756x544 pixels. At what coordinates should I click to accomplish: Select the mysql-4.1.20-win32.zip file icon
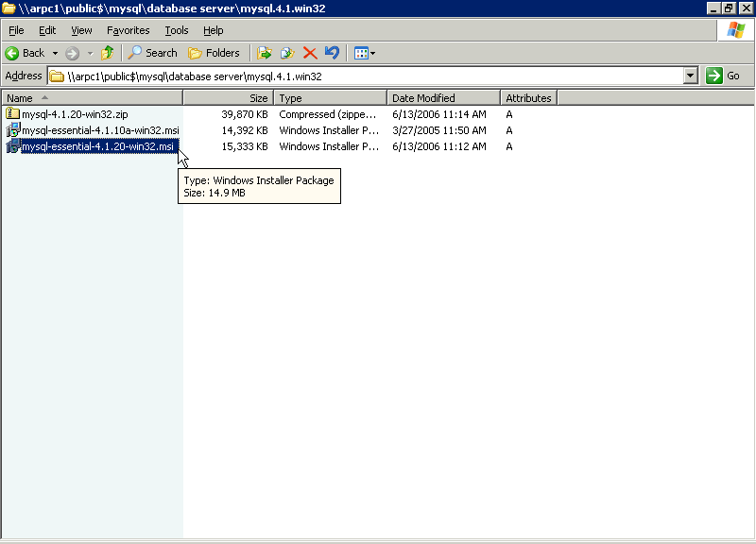12,114
